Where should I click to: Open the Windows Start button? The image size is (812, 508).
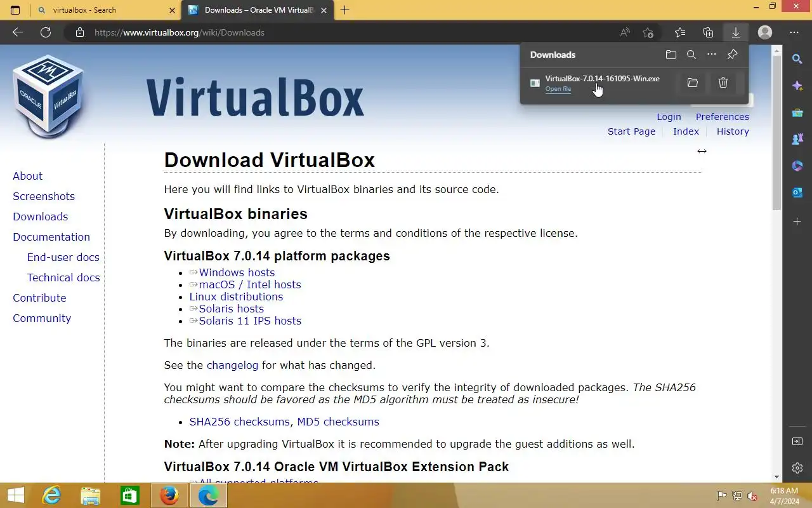point(15,495)
